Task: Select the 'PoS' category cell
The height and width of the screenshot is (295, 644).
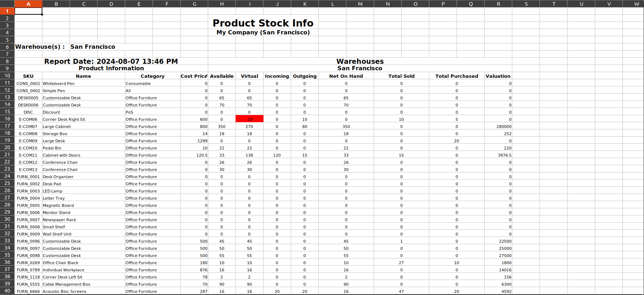Action: (153, 112)
